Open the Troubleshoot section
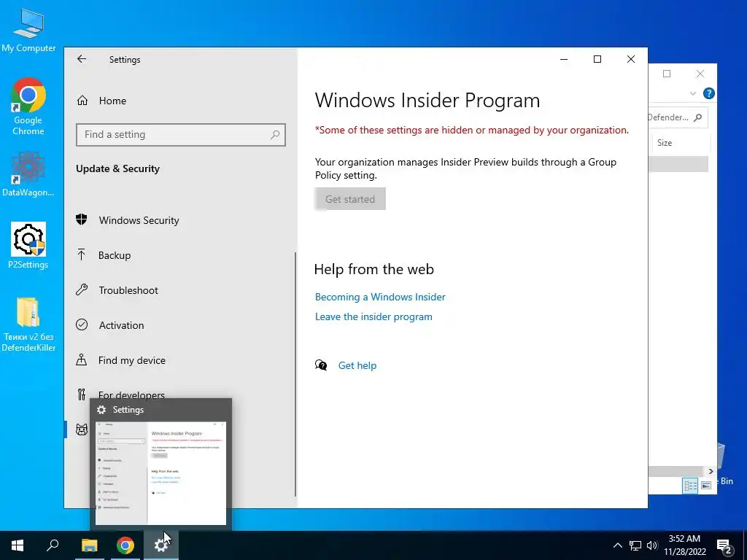The image size is (747, 560). click(128, 290)
